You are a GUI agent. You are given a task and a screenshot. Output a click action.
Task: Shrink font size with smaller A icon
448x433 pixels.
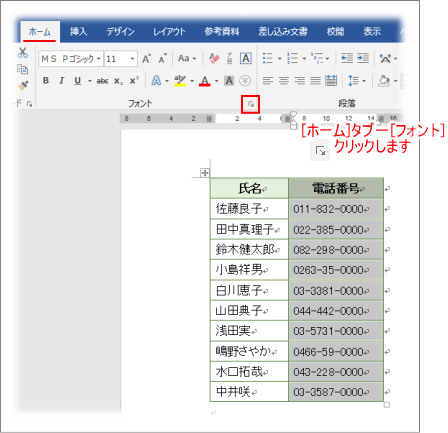[163, 59]
